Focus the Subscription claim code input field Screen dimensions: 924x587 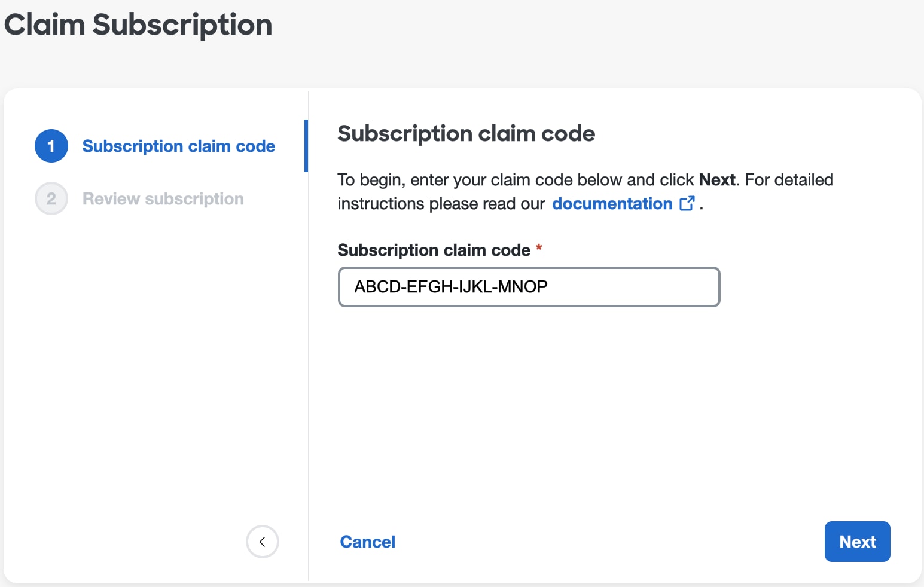529,287
